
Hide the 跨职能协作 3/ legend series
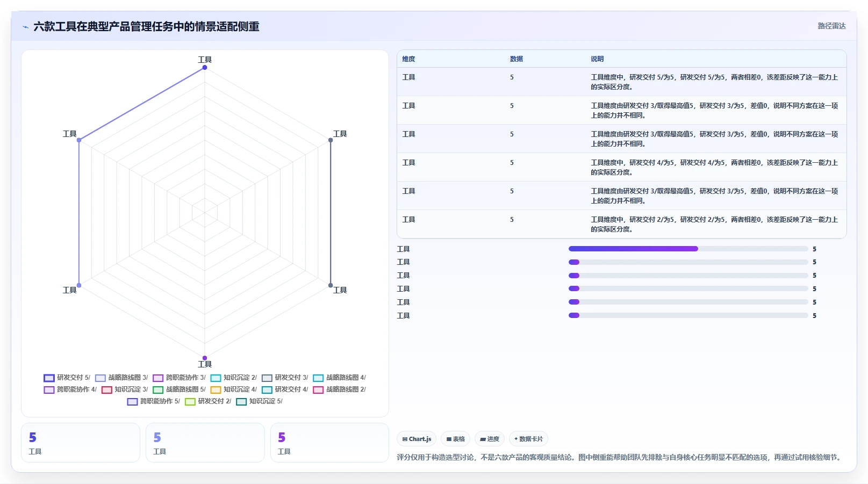tap(179, 378)
